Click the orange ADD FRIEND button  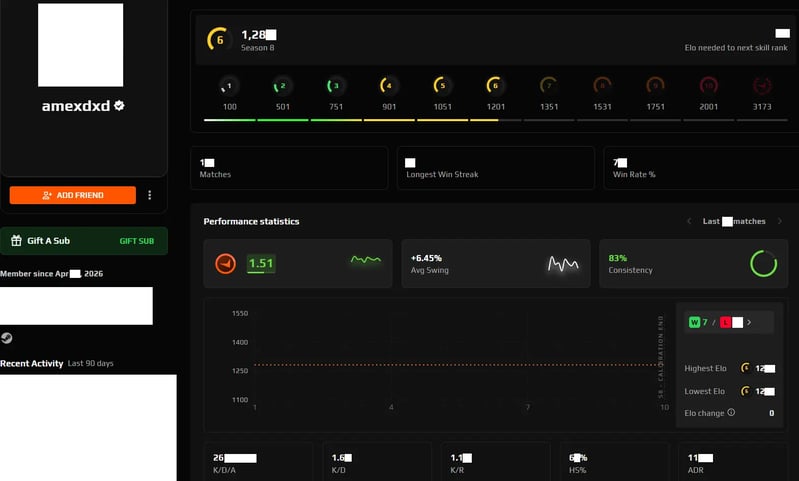pos(72,195)
